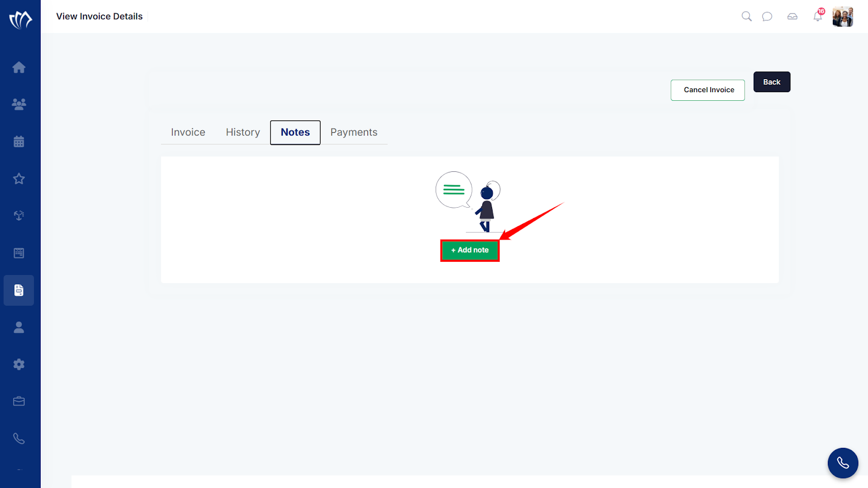Open the chat bubble icon in header
Viewport: 868px width, 488px height.
pyautogui.click(x=767, y=16)
